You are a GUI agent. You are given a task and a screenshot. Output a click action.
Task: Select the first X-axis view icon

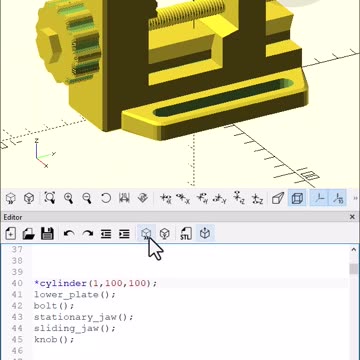[166, 199]
